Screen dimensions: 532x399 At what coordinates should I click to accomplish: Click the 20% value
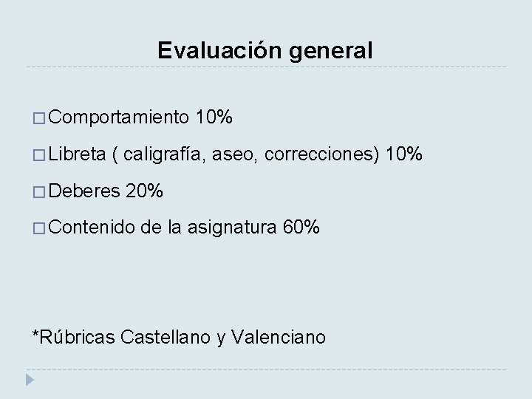[x=145, y=191]
